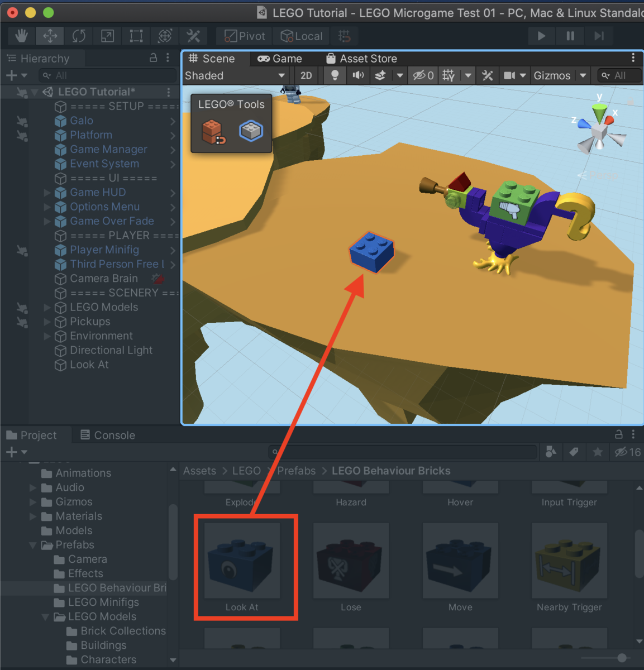This screenshot has height=670, width=644.
Task: Toggle scene effects like skybox
Action: pos(380,75)
